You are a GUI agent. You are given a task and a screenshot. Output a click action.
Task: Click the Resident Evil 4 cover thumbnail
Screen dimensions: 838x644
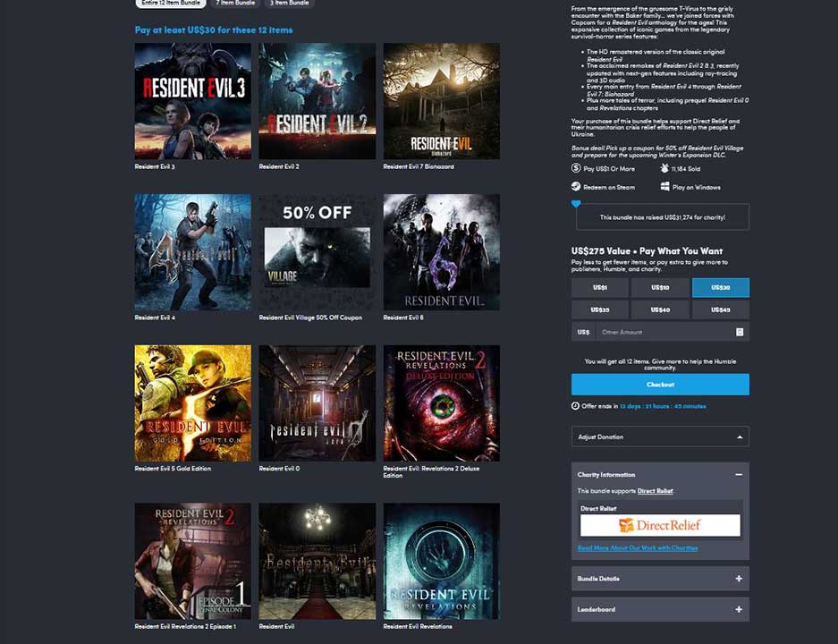coord(192,252)
